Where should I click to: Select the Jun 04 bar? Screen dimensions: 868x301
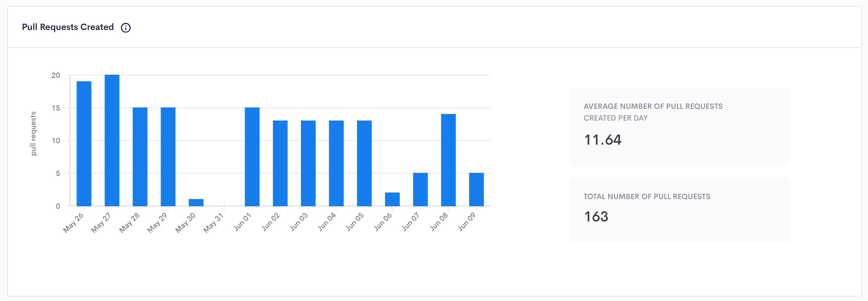(x=336, y=163)
